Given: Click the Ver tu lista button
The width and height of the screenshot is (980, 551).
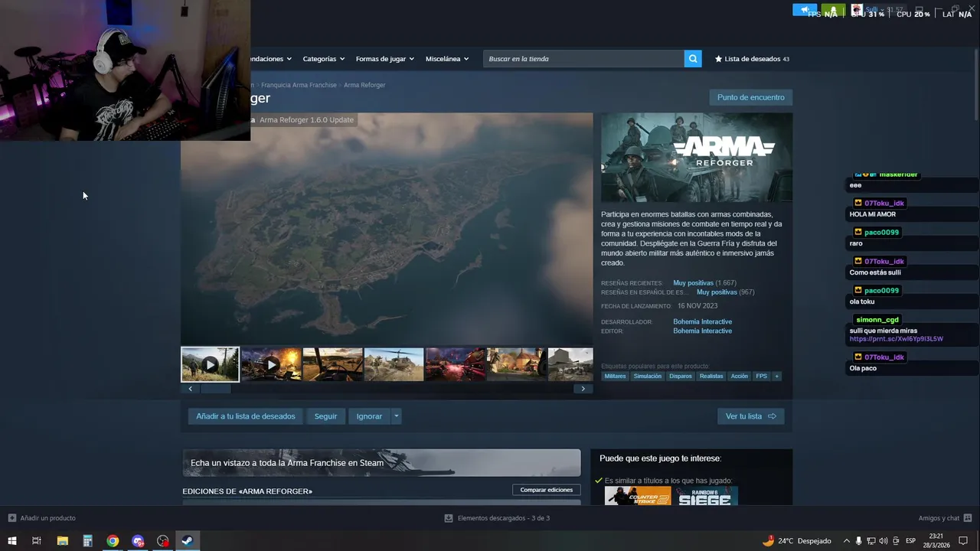Looking at the screenshot, I should [x=750, y=416].
